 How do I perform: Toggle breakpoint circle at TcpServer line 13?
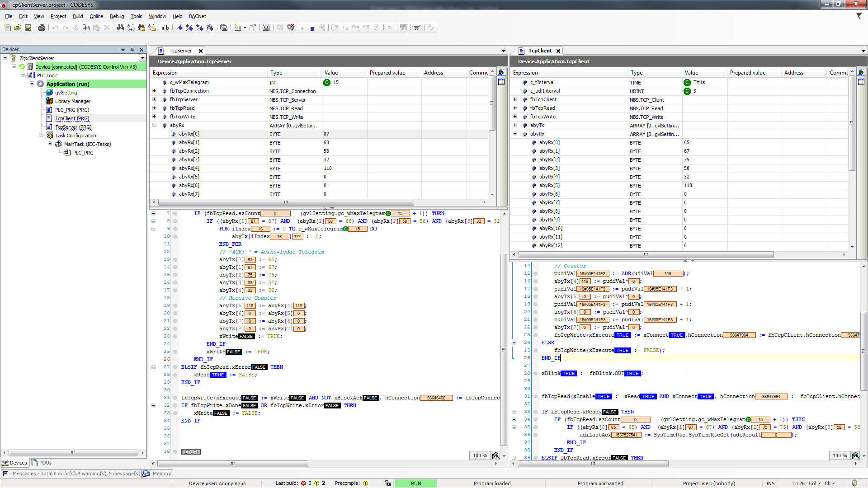(175, 259)
